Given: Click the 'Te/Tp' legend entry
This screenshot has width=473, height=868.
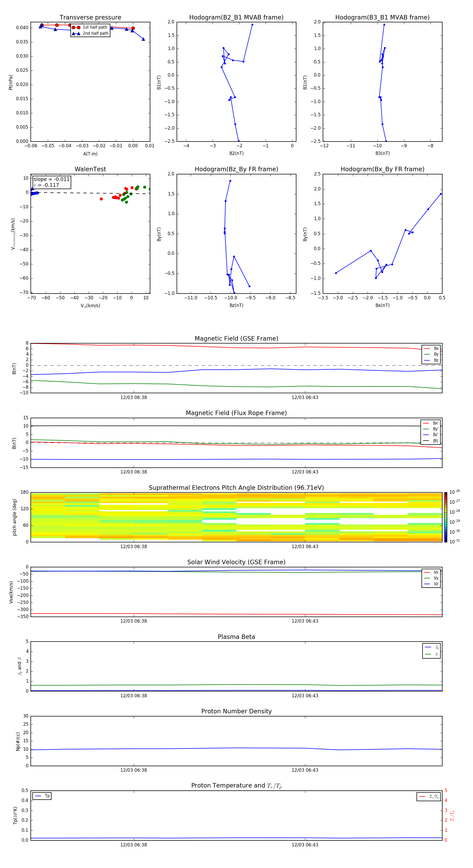Looking at the screenshot, I should [429, 796].
